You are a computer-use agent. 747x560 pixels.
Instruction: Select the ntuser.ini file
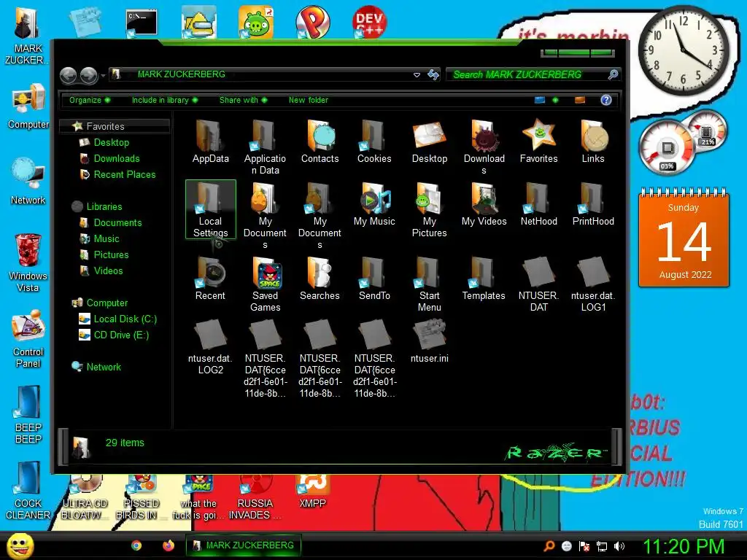point(429,342)
